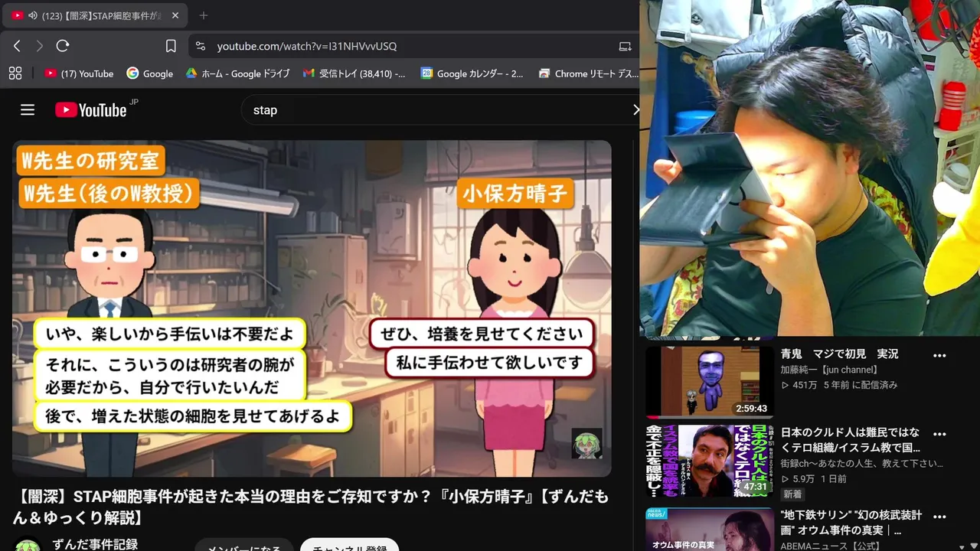Click the ABEMAニュース【公式】 channel name

point(831,546)
